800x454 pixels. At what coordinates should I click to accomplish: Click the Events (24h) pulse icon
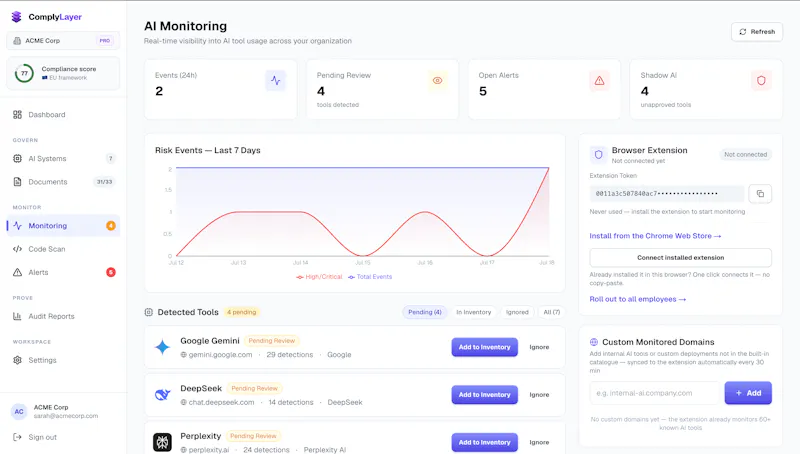[x=276, y=81]
